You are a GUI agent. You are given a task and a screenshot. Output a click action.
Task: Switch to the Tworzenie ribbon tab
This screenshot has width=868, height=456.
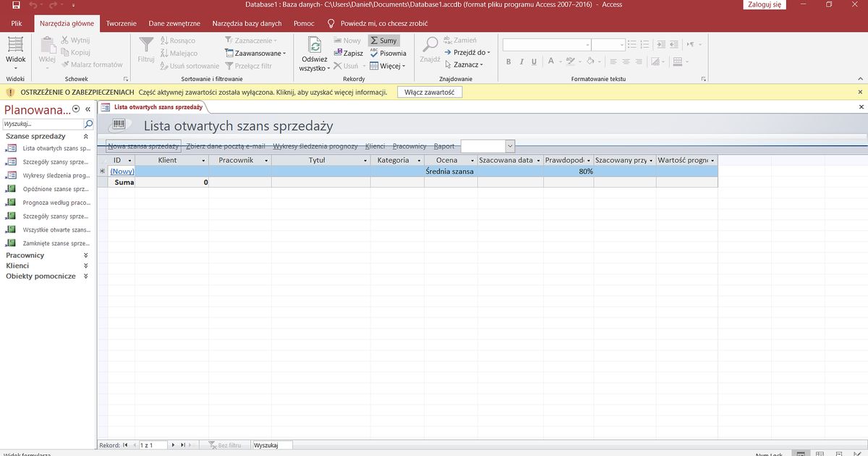click(x=121, y=22)
